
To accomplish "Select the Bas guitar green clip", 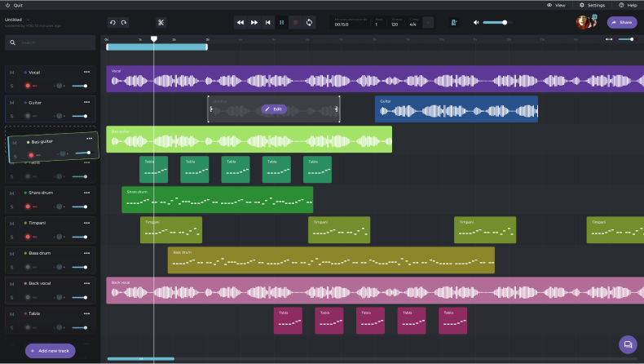I will [x=249, y=140].
